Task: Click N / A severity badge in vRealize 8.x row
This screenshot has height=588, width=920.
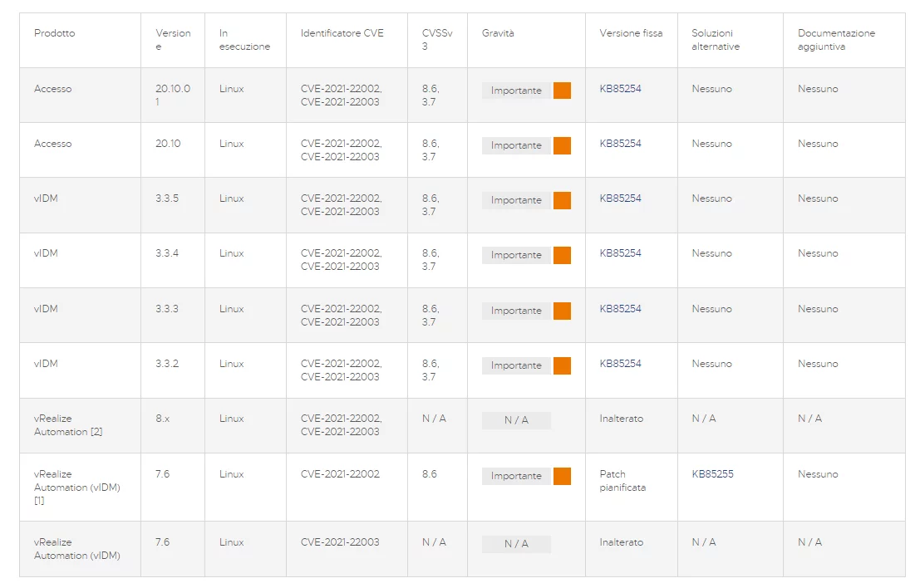Action: (x=516, y=420)
